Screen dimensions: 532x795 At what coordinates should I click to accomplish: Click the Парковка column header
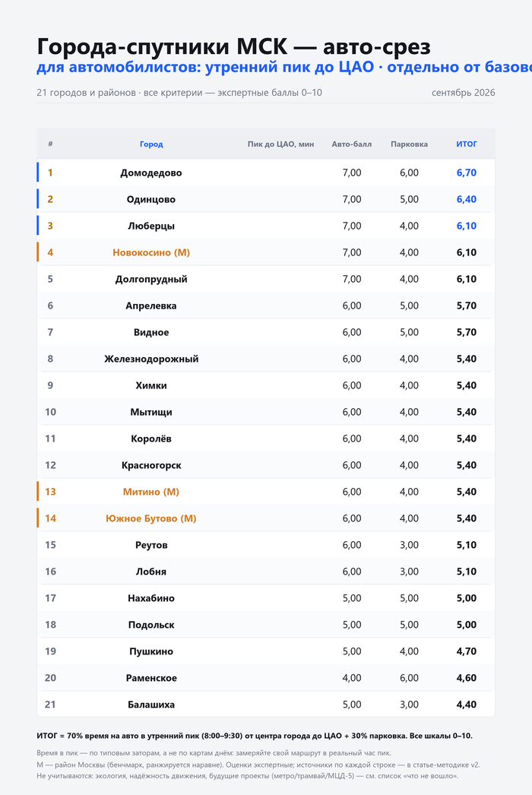tap(409, 144)
